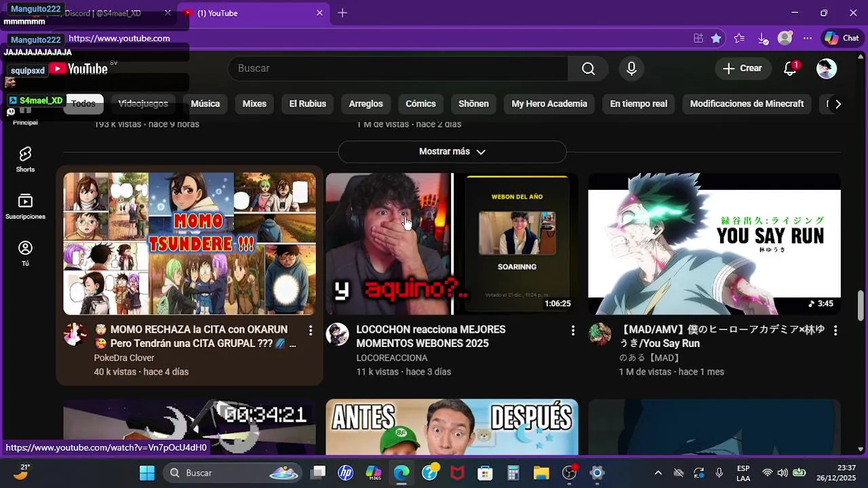The image size is (868, 488).
Task: Open File Explorer from taskbar
Action: pyautogui.click(x=541, y=472)
